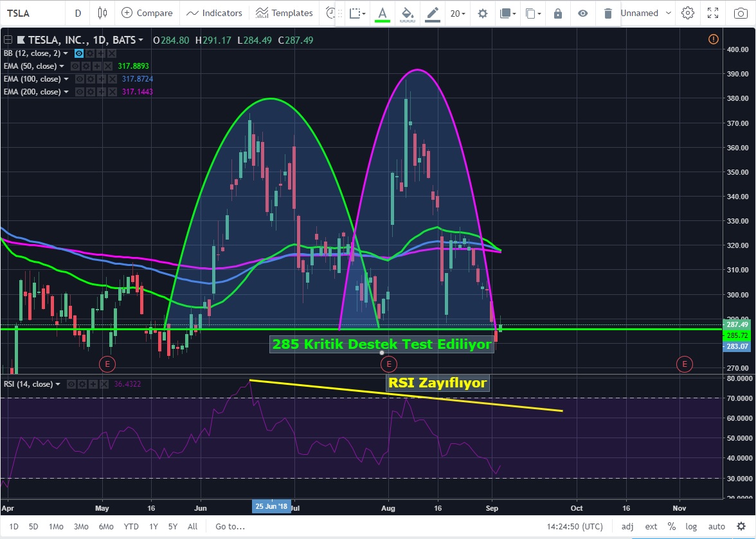Open the visual order layers menu
756x539 pixels.
click(x=508, y=13)
